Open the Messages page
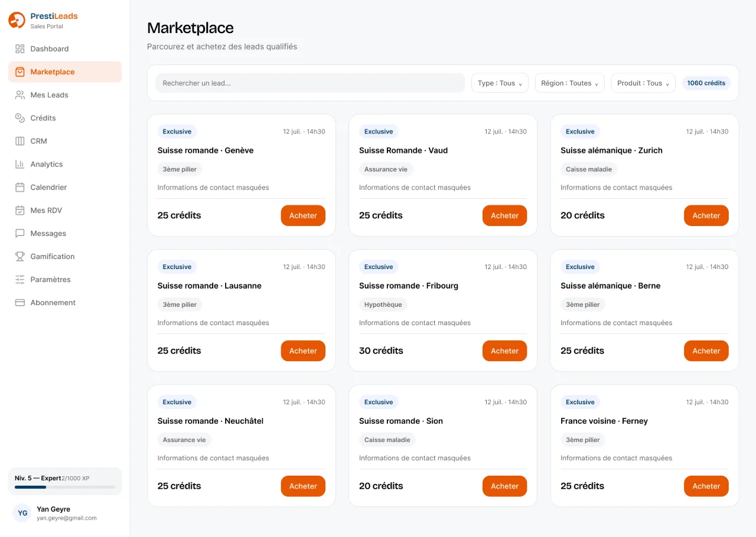756x537 pixels. 65,233
